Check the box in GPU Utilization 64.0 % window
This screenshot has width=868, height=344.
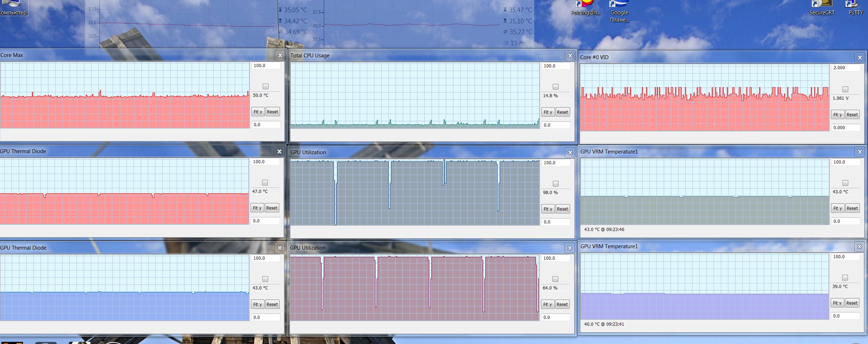(x=555, y=279)
